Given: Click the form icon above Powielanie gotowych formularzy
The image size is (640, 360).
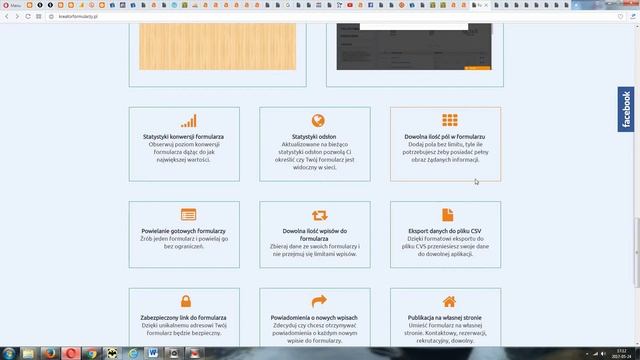Looking at the screenshot, I should point(188,215).
